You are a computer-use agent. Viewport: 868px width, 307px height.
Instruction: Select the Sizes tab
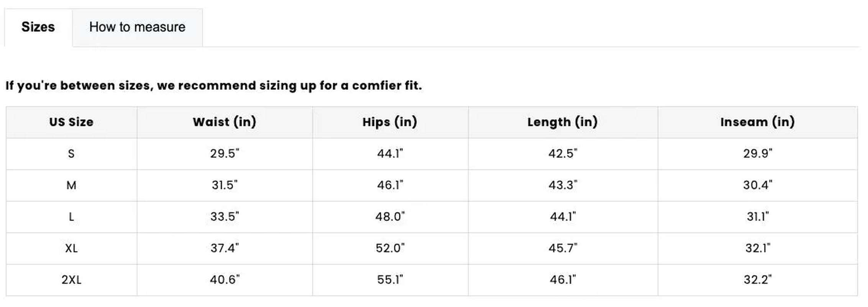pyautogui.click(x=38, y=27)
